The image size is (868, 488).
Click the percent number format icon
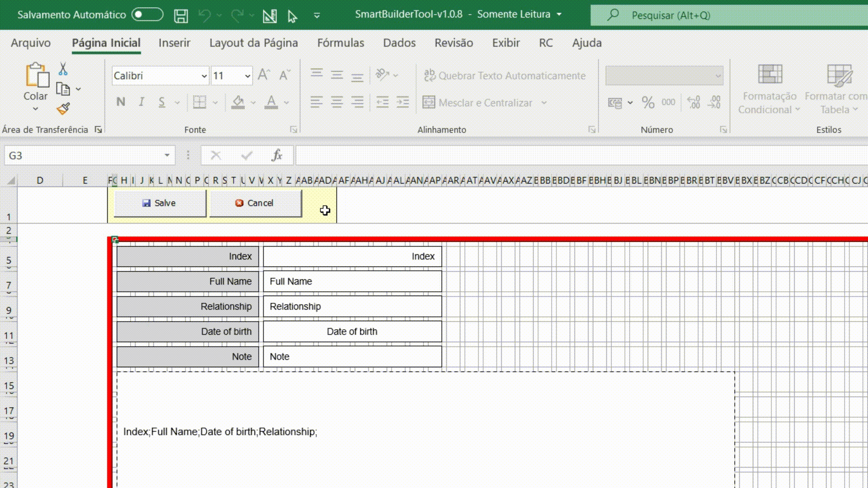click(648, 103)
